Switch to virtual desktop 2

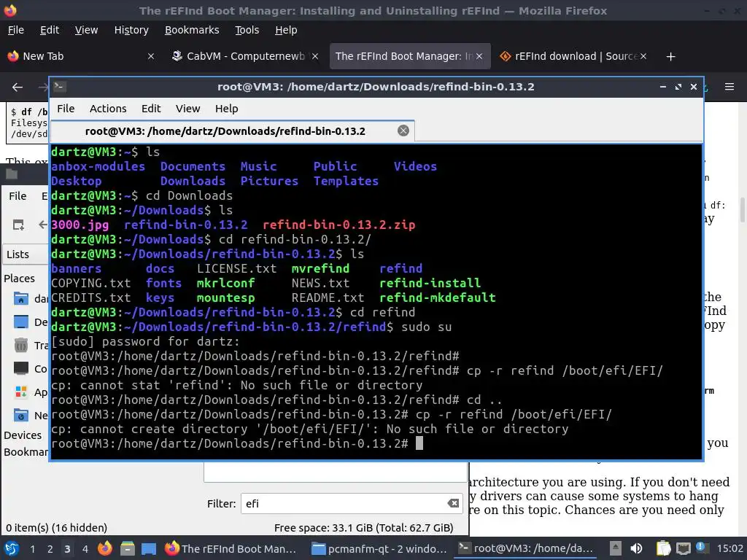tap(50, 549)
